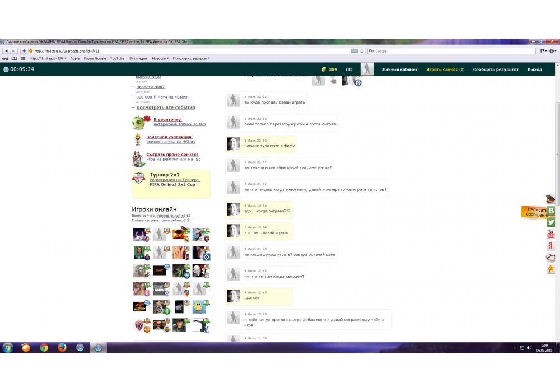Click the Safari back navigation arrow
560x392 pixels.
(x=6, y=51)
